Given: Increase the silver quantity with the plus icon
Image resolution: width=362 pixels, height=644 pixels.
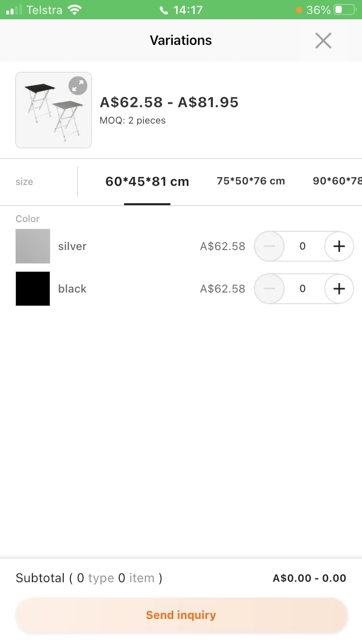Looking at the screenshot, I should (339, 246).
